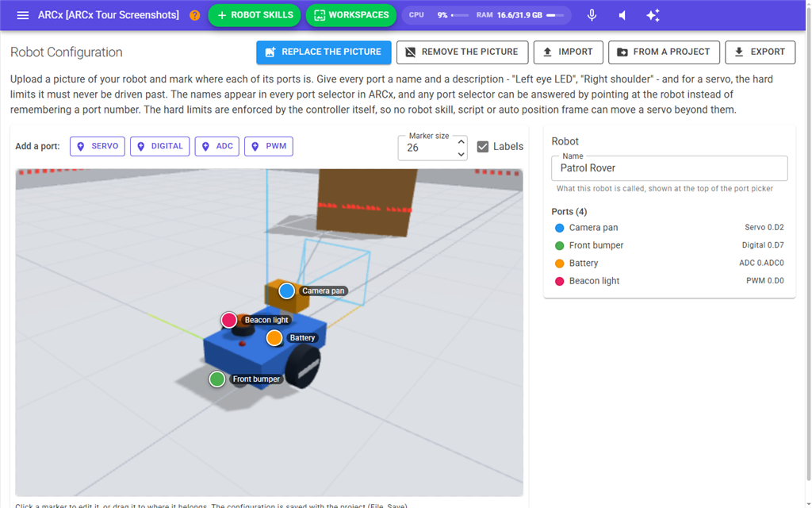Decrease marker size with down arrow
Image resolution: width=812 pixels, height=508 pixels.
(461, 154)
